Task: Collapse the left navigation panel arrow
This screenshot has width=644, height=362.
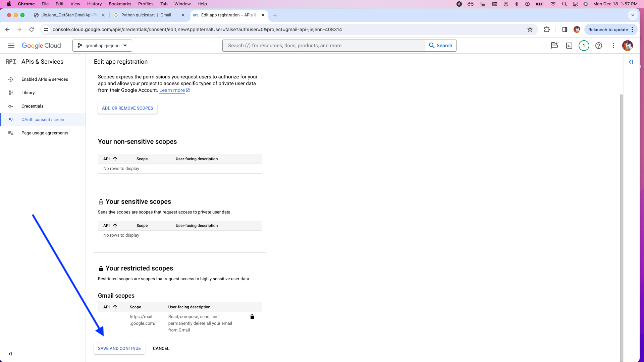Action: 10,354
